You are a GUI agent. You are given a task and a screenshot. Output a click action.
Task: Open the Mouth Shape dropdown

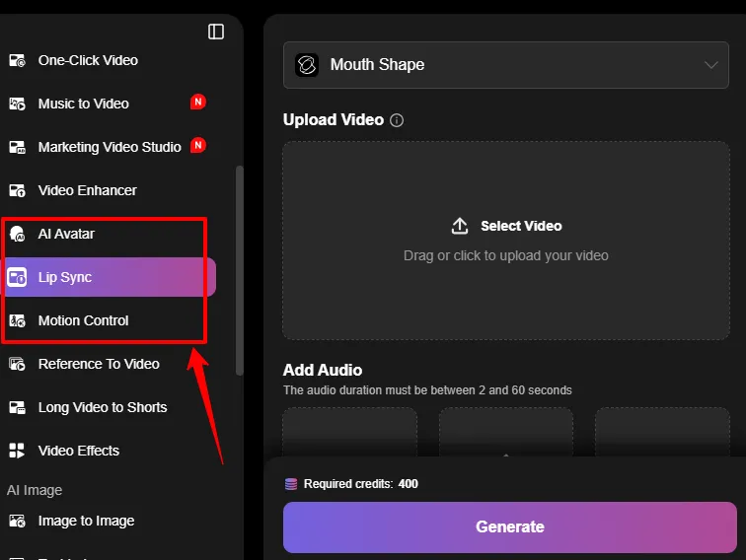pos(506,65)
